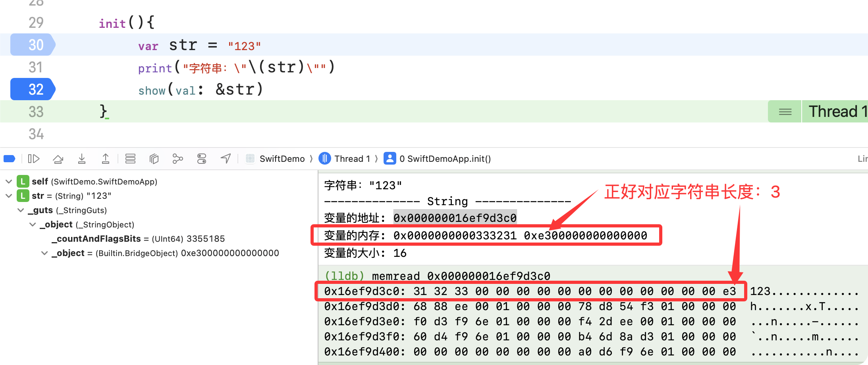This screenshot has width=868, height=365.
Task: Click line number 29 in gutter
Action: [x=36, y=22]
